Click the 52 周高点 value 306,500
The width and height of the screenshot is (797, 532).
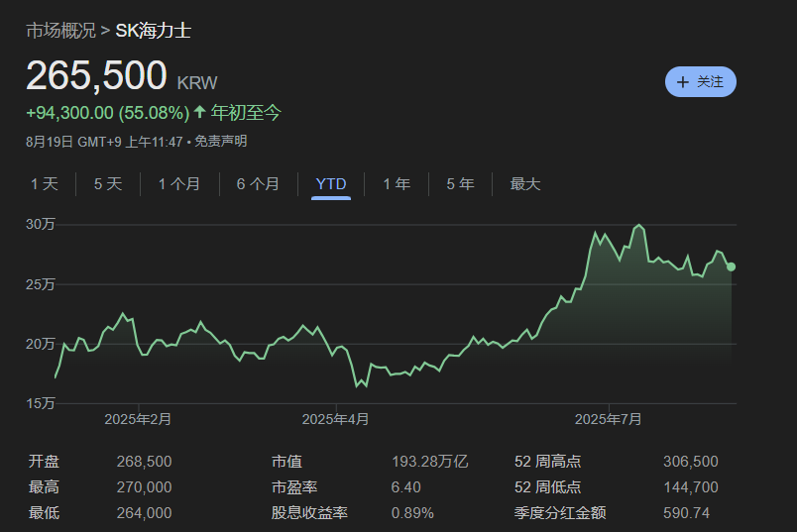click(x=691, y=462)
